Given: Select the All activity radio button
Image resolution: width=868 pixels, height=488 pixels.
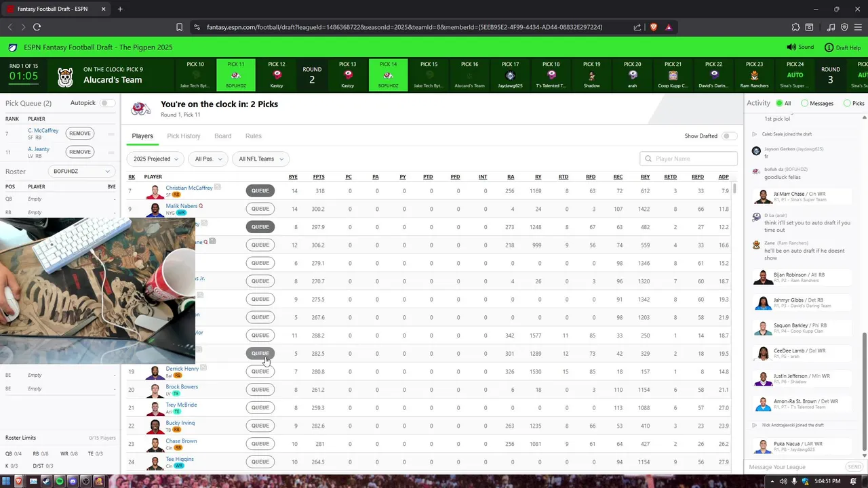Looking at the screenshot, I should (779, 104).
